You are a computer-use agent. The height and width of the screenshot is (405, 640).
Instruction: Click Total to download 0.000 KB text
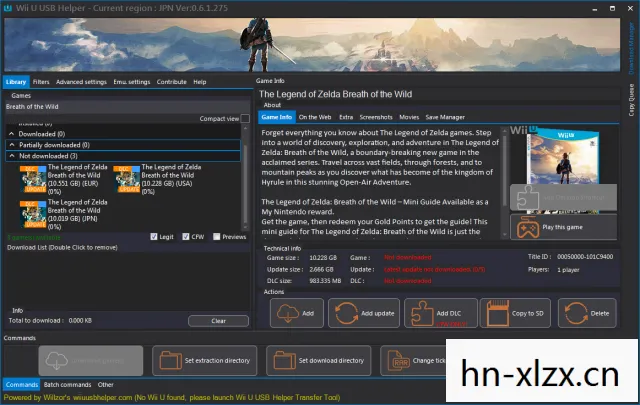pos(50,320)
